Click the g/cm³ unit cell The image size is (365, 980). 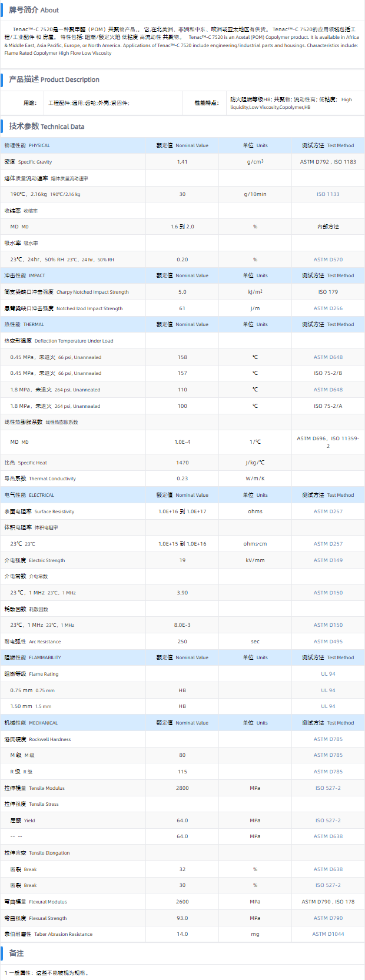[255, 162]
